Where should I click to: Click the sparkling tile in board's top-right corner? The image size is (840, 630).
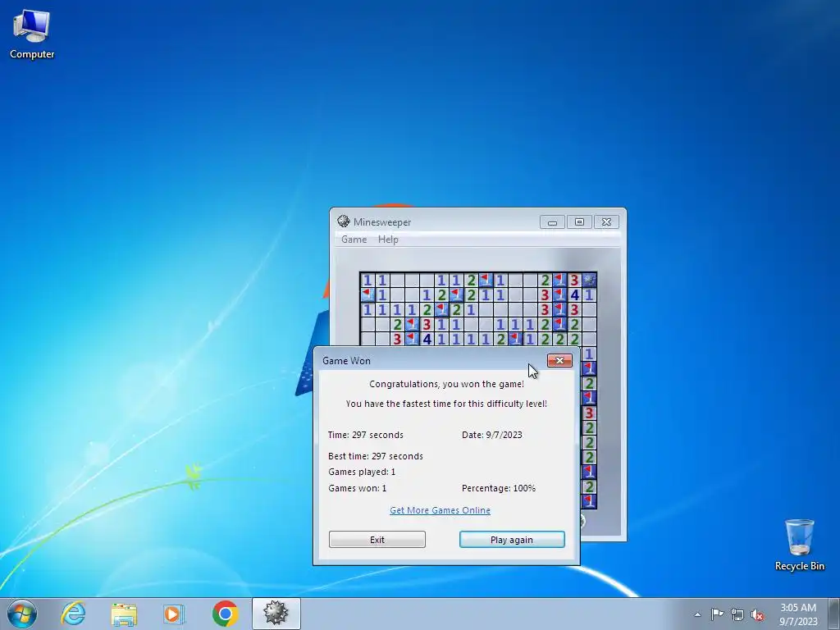[x=589, y=280]
